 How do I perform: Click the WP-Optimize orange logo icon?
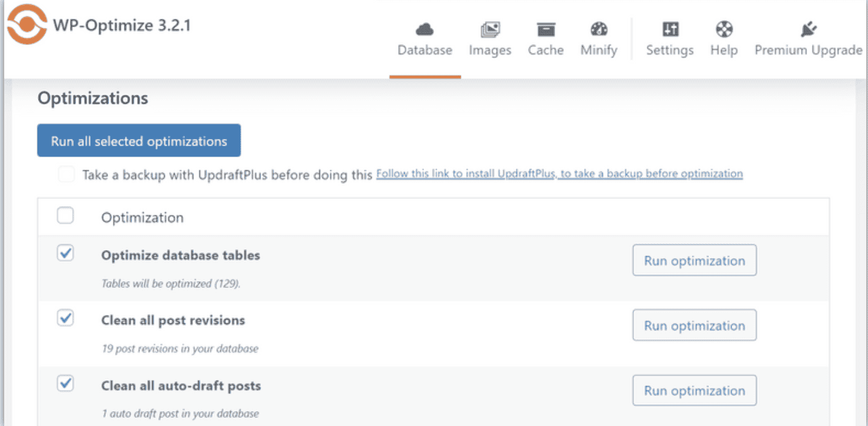point(27,25)
